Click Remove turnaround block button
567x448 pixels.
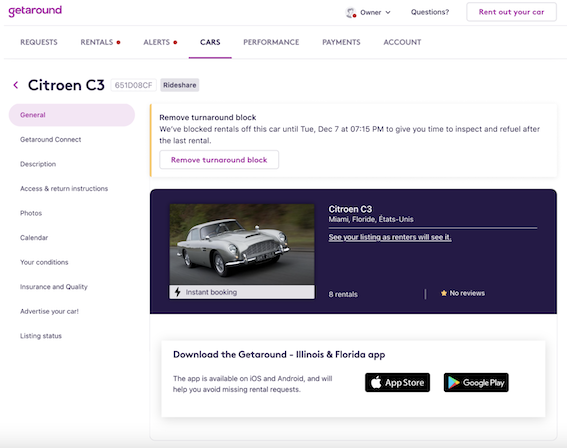point(219,160)
